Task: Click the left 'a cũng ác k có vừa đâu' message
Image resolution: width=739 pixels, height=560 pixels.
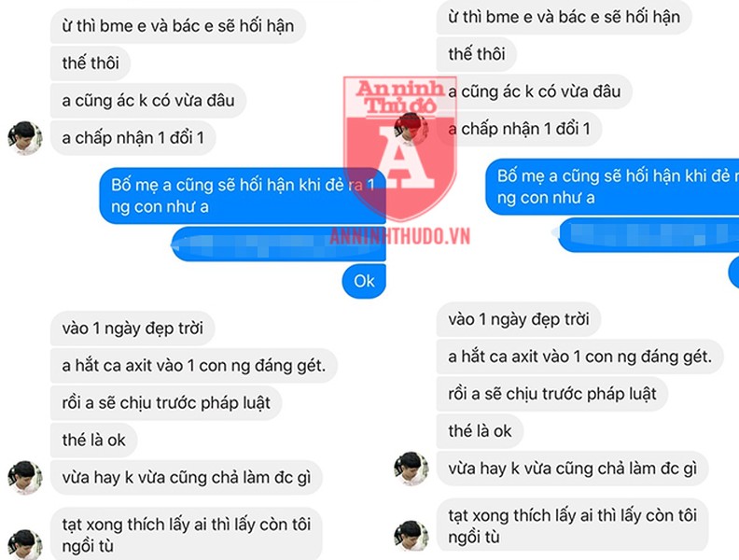Action: point(148,101)
